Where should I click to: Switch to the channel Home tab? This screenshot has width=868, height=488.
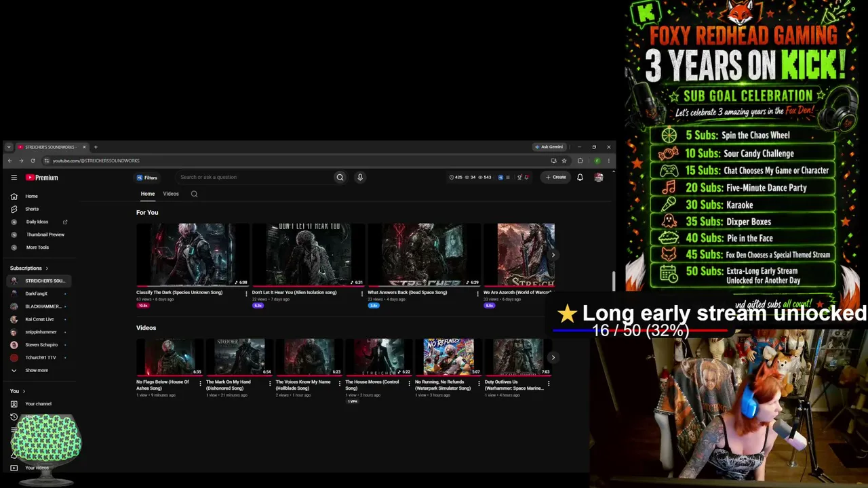click(148, 194)
